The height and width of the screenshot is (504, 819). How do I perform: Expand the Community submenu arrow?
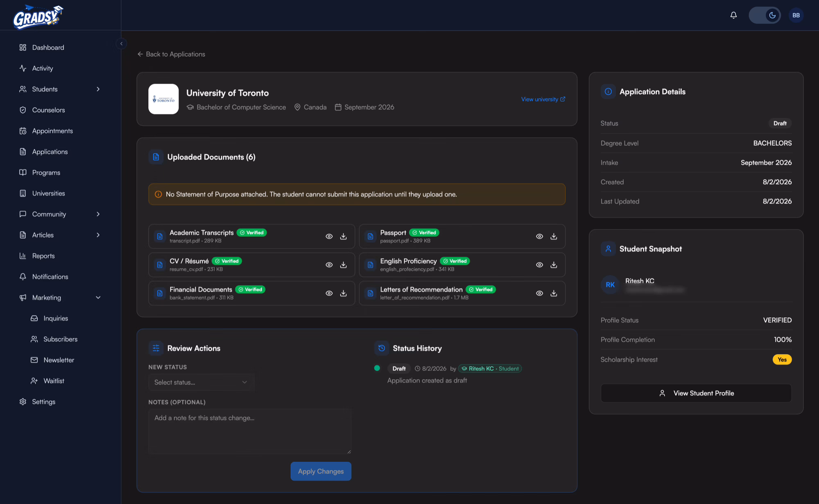pos(98,214)
